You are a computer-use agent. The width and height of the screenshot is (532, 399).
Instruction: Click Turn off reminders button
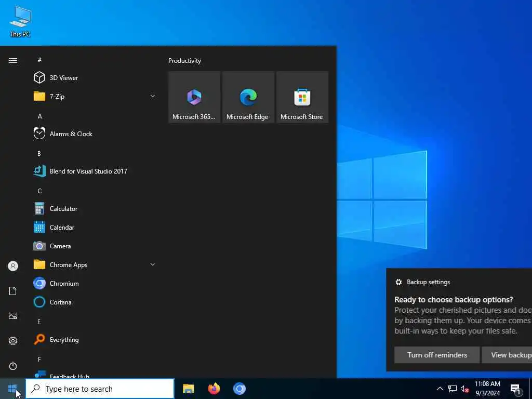[x=437, y=355]
